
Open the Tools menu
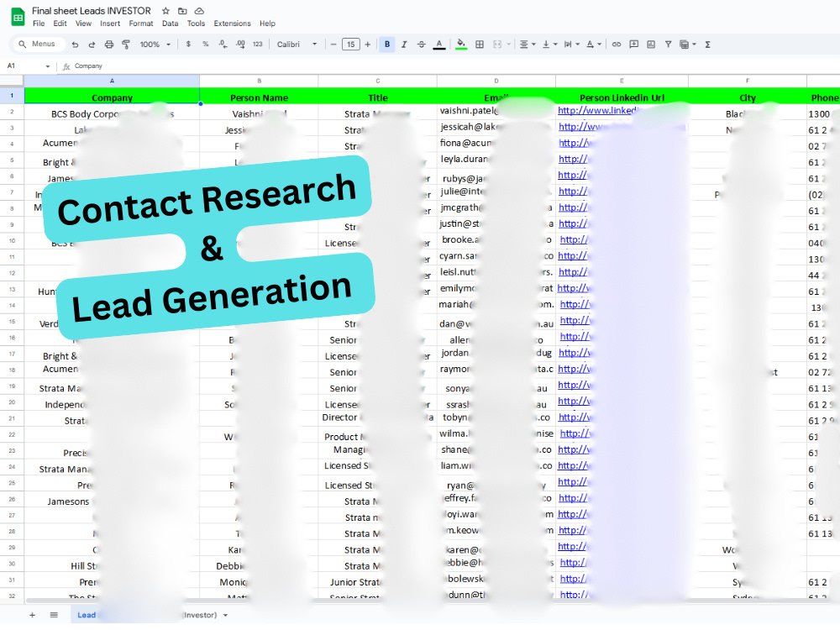click(196, 24)
